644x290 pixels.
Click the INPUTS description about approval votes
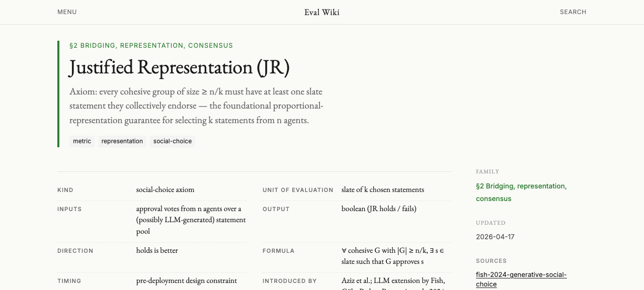[191, 220]
